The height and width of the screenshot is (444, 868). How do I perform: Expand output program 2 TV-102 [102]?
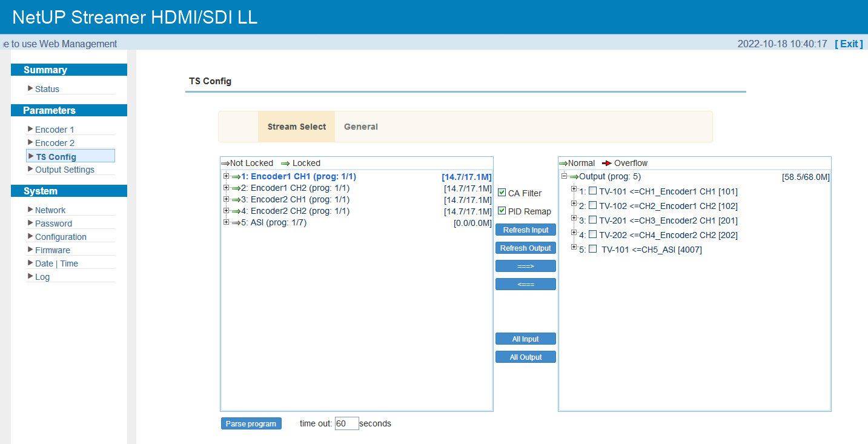pyautogui.click(x=575, y=205)
